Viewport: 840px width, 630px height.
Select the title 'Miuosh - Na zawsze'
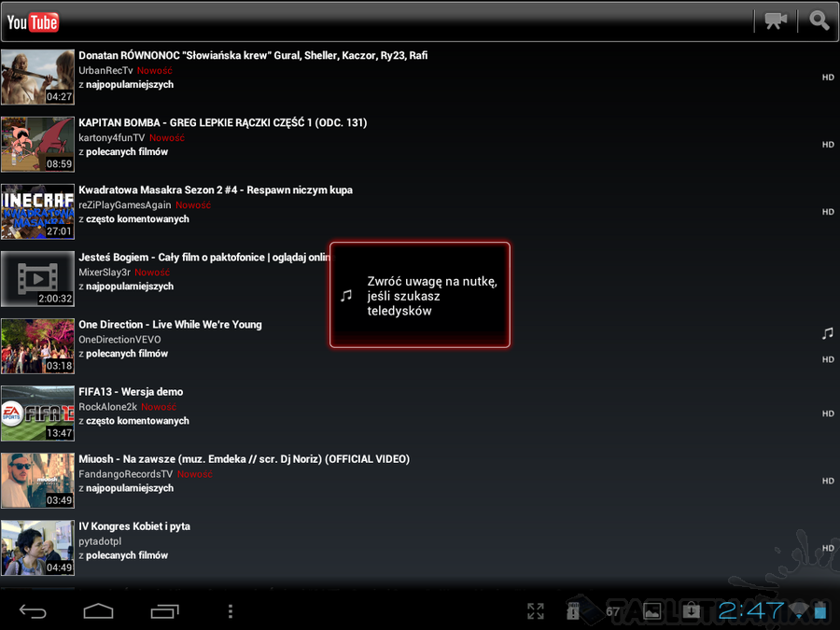[x=245, y=459]
